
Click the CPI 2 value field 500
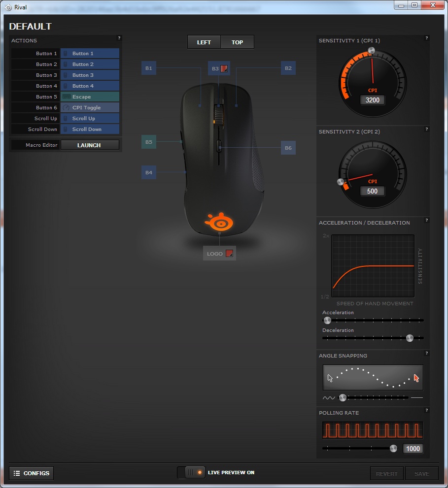372,191
